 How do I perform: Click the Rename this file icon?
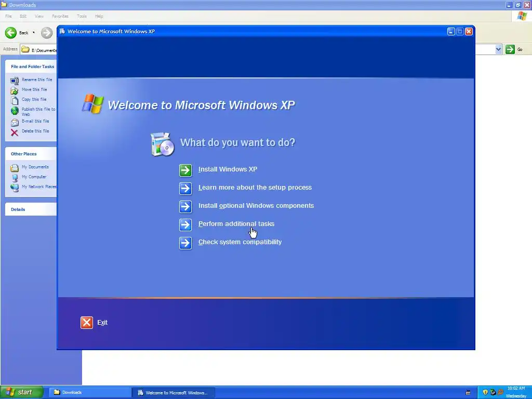click(14, 81)
